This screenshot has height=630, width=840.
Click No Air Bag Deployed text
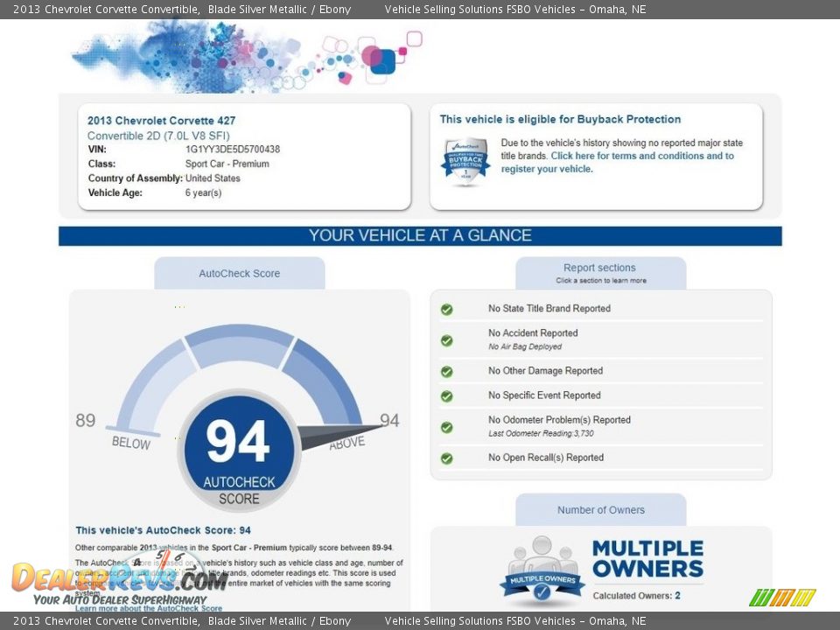pyautogui.click(x=525, y=346)
